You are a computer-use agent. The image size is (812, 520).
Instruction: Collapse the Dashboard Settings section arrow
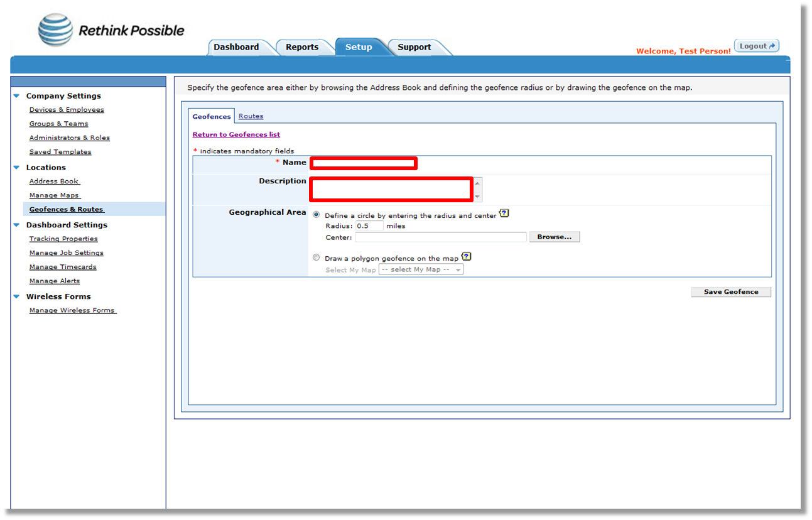pos(17,225)
